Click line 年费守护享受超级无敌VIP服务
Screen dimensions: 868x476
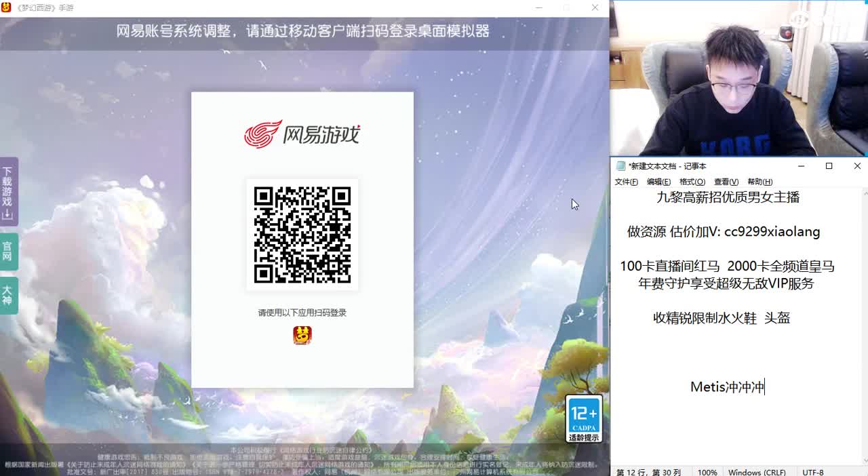coord(726,283)
